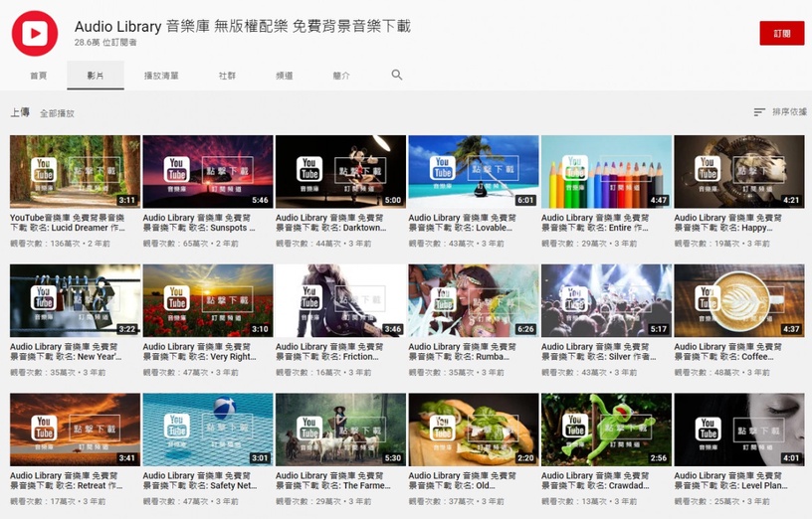Open the Silver concert crowd thumbnail
Viewport: 812px width, 519px height.
606,300
